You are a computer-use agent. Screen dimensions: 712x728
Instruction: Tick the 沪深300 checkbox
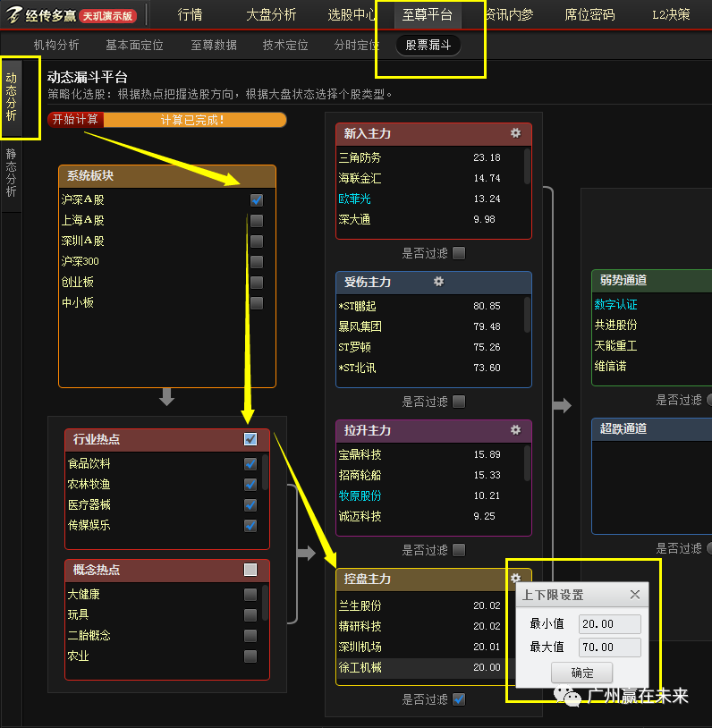(257, 261)
